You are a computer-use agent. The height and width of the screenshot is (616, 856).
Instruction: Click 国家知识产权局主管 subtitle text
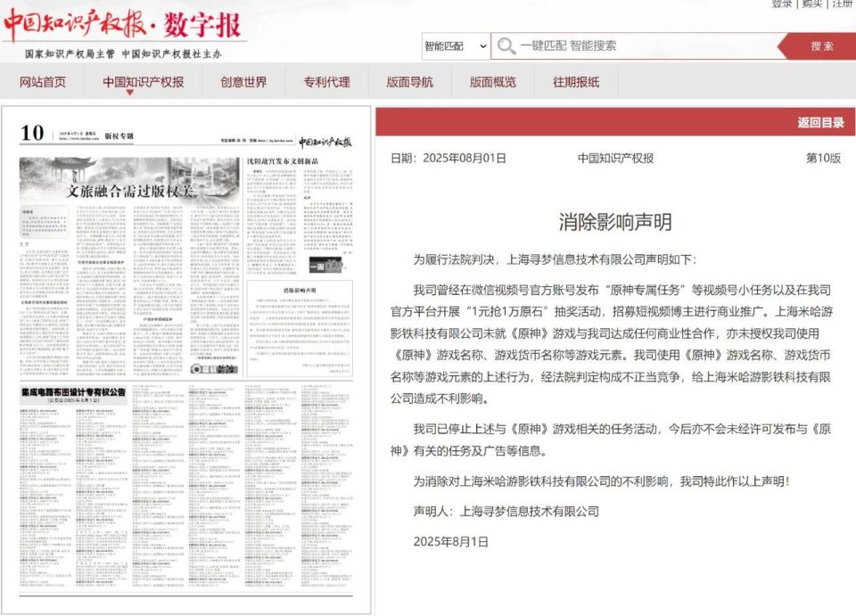coord(70,54)
